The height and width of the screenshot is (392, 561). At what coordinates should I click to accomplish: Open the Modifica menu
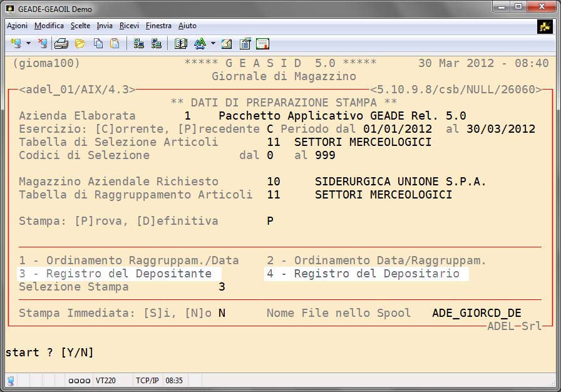point(49,26)
